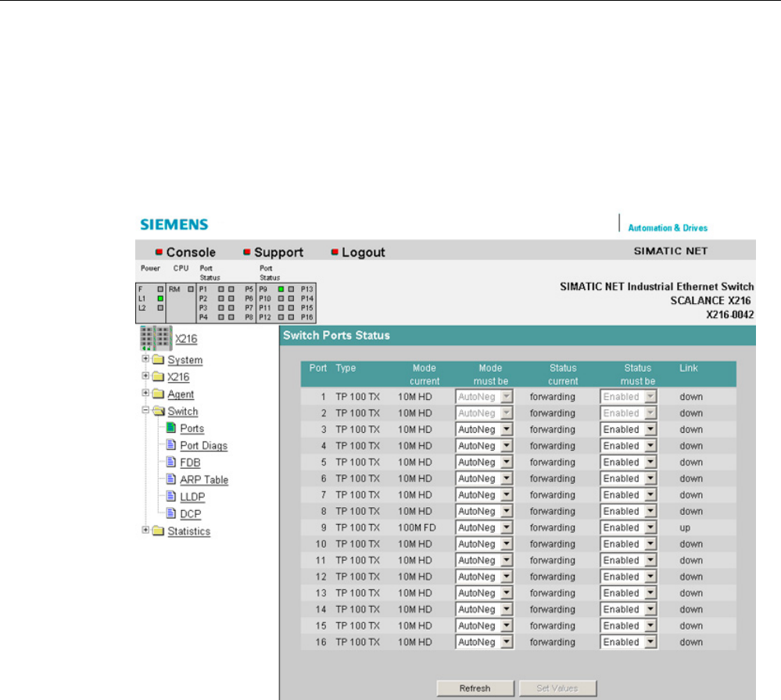This screenshot has height=700, width=781.
Task: Click the 'up' link status for port 9
Action: tap(686, 528)
